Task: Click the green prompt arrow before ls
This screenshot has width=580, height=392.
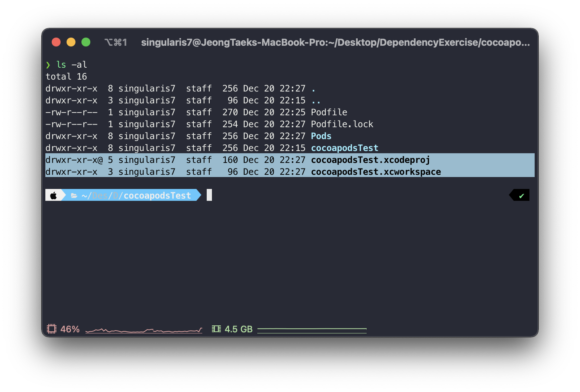Action: 48,65
